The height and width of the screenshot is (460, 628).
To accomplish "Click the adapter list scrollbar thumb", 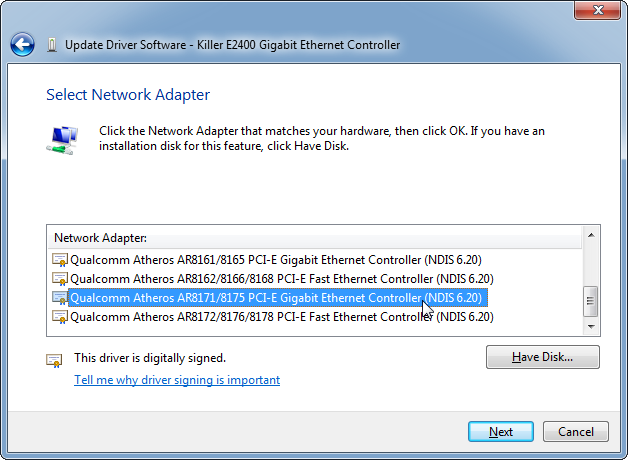I will pyautogui.click(x=590, y=301).
